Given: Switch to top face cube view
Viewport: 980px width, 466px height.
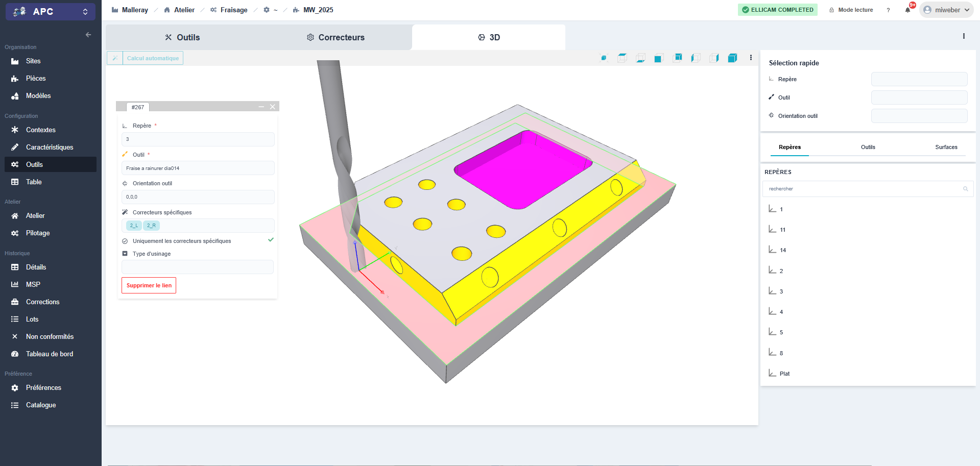Looking at the screenshot, I should click(x=622, y=58).
